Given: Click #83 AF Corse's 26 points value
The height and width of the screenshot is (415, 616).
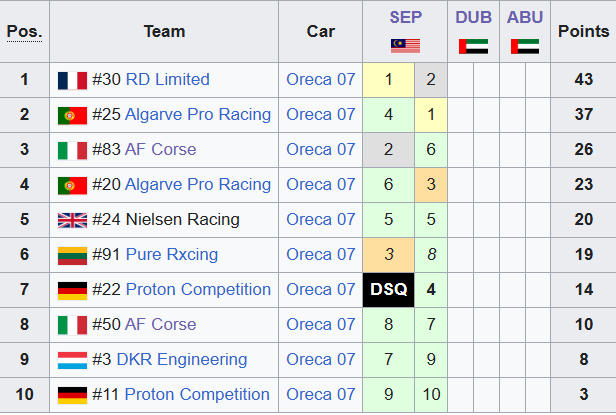Looking at the screenshot, I should tap(583, 149).
